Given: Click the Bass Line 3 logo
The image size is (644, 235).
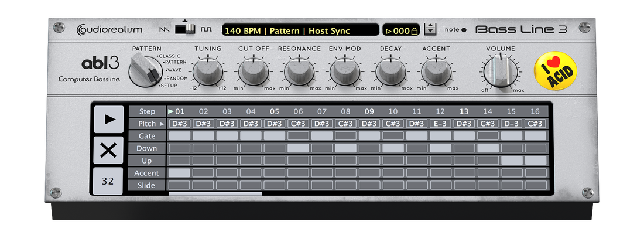Looking at the screenshot, I should [x=520, y=29].
